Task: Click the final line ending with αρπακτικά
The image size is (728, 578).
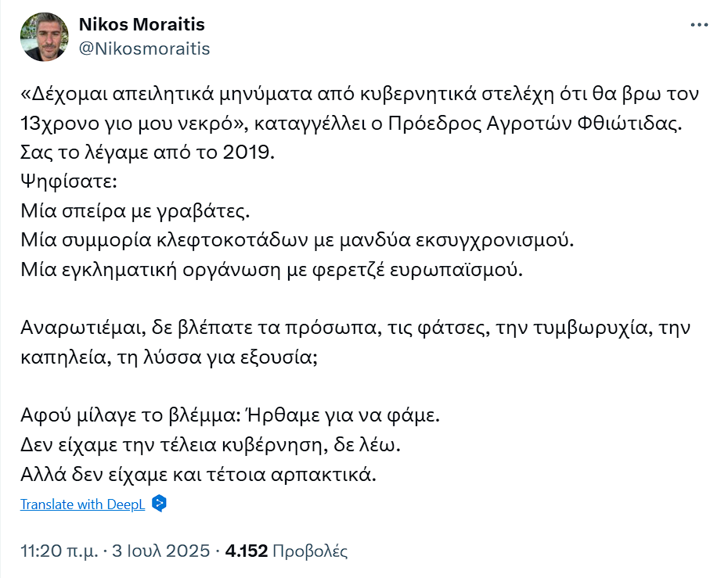Action: [x=199, y=475]
